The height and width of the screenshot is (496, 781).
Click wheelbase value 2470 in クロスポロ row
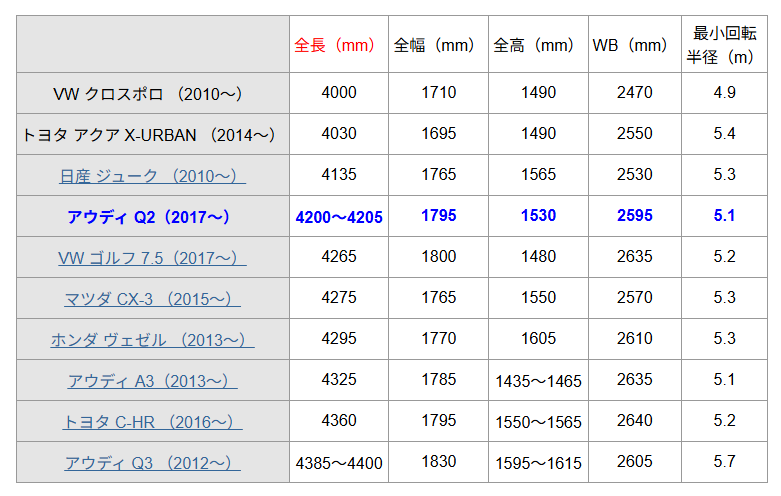[635, 92]
